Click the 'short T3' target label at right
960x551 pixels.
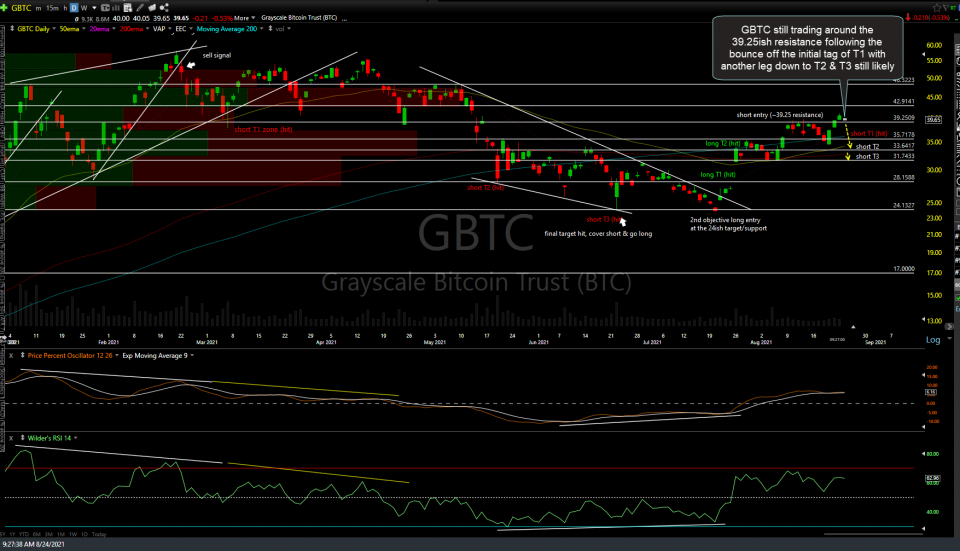tap(867, 157)
